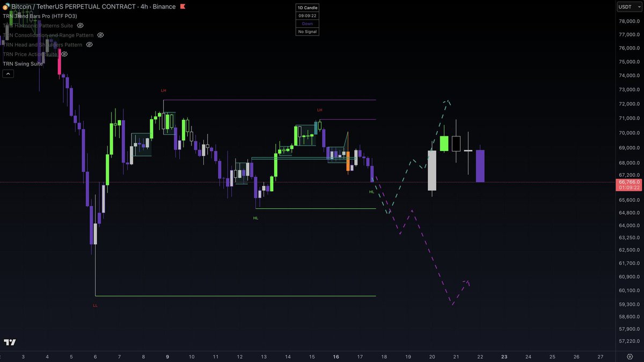Click the No Signal cell in table
This screenshot has width=644, height=362.
[308, 32]
